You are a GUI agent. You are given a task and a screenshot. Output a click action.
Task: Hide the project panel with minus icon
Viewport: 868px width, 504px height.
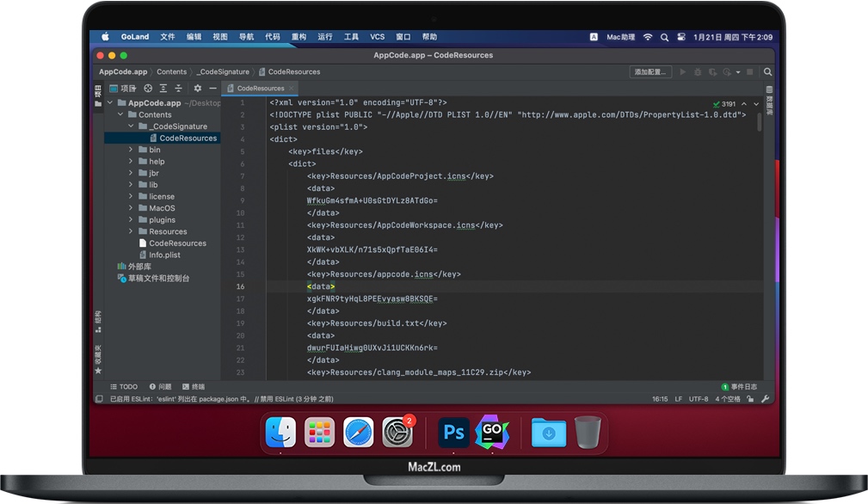[212, 88]
